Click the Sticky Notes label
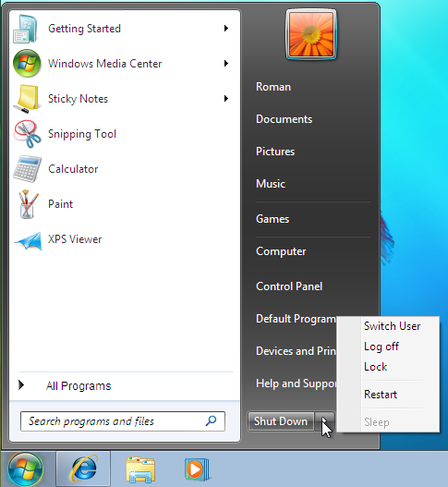 78,99
